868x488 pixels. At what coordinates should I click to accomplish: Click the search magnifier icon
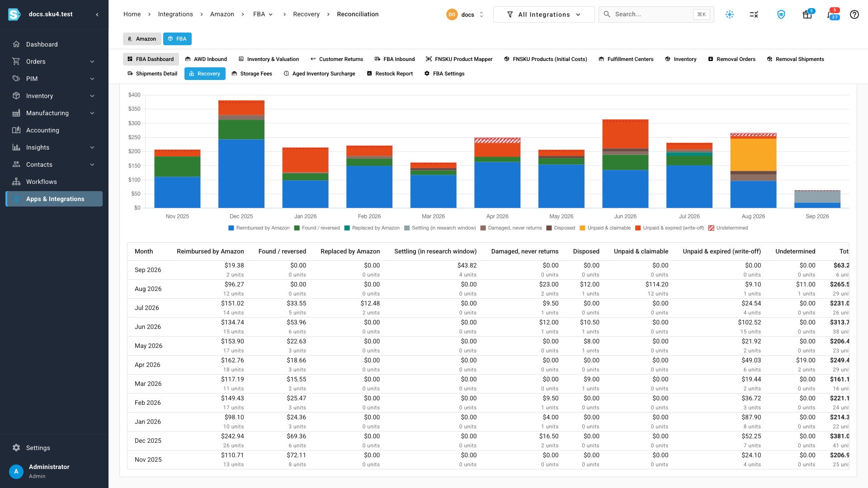(607, 14)
